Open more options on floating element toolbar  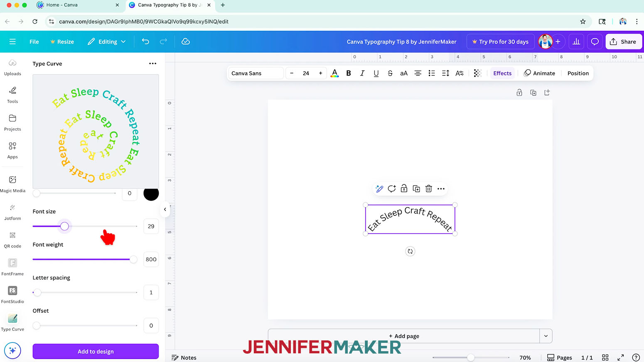441,189
